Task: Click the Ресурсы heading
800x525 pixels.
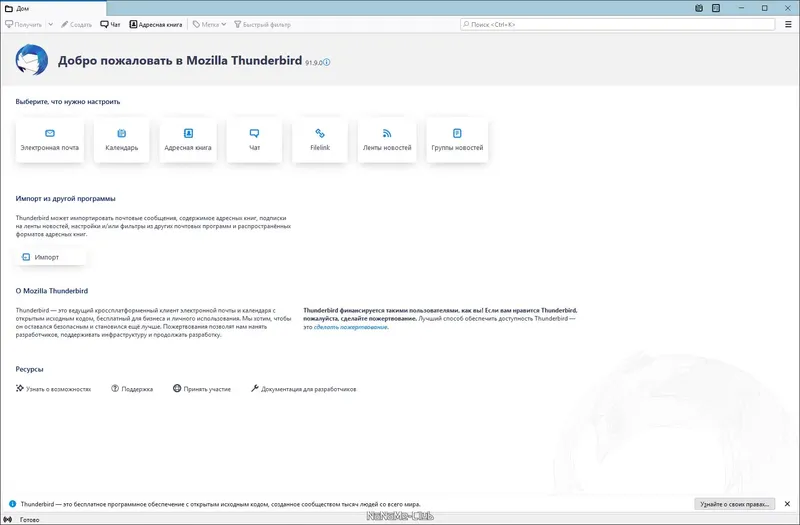Action: click(x=29, y=369)
